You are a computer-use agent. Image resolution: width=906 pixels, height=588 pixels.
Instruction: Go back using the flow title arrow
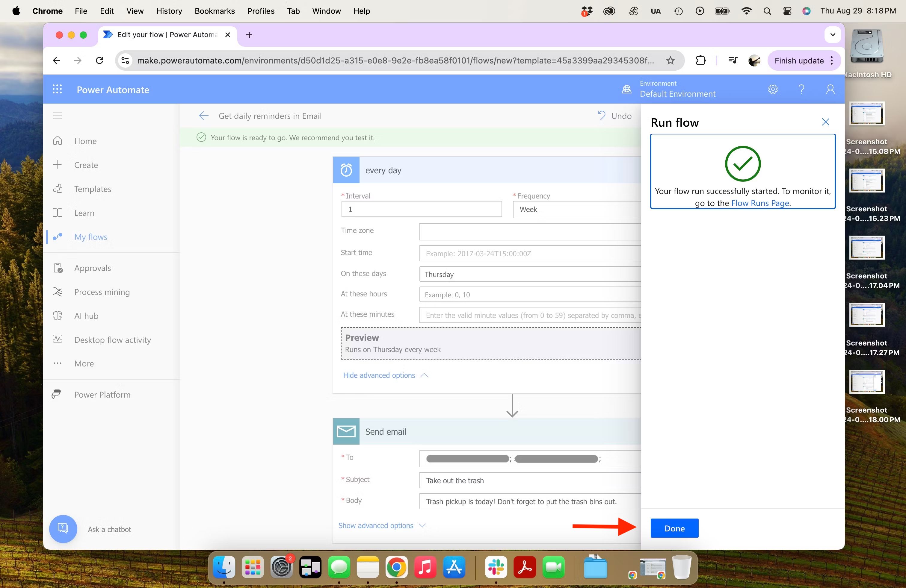(x=204, y=116)
